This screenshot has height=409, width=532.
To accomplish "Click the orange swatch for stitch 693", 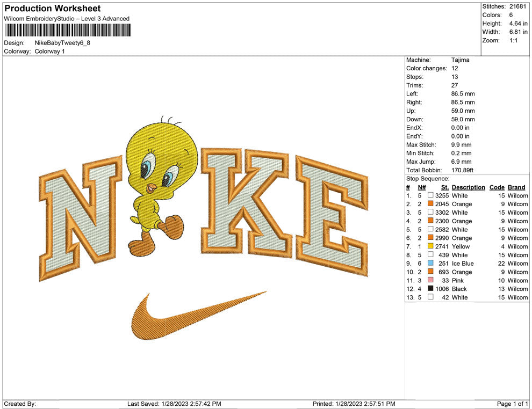I will (x=430, y=272).
